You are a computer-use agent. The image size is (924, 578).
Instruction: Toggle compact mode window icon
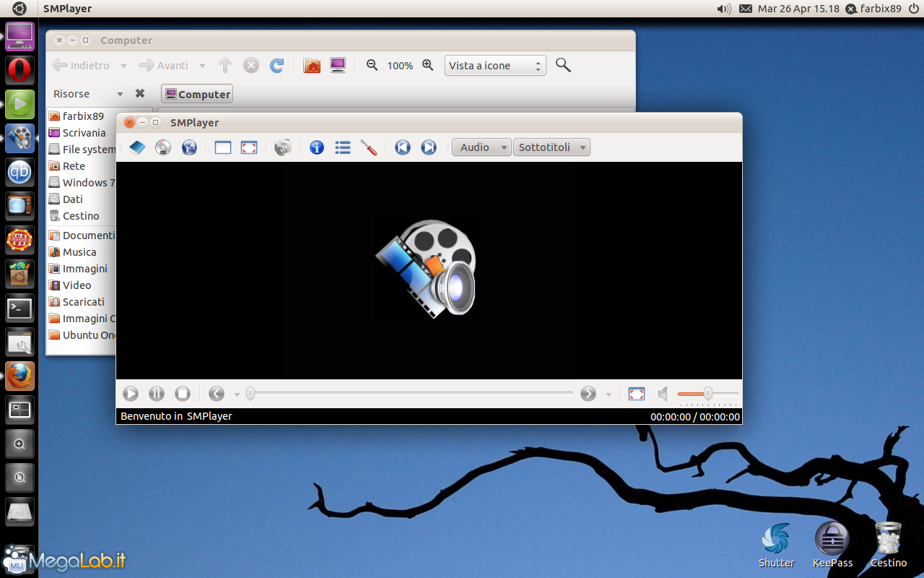point(223,147)
